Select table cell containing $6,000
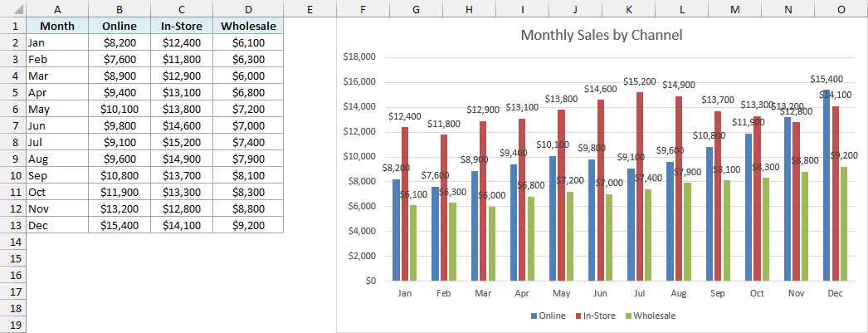Image resolution: width=868 pixels, height=333 pixels. coord(248,76)
